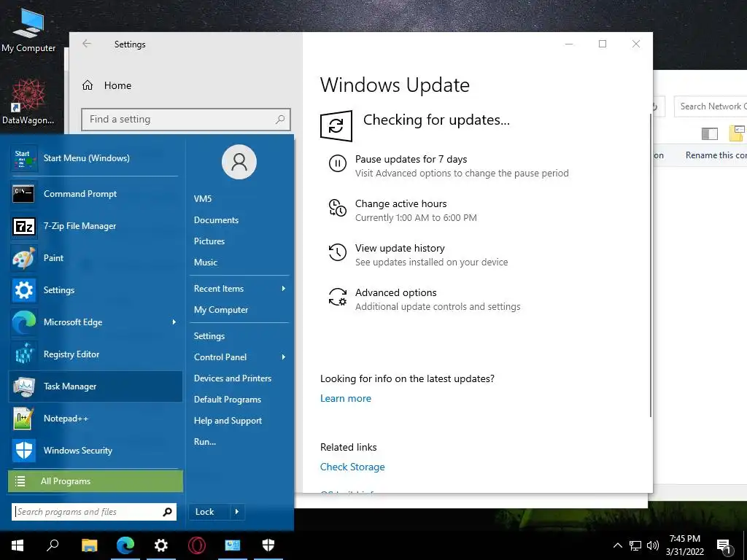This screenshot has height=560, width=747.
Task: Open File Explorer from the taskbar
Action: (89, 545)
